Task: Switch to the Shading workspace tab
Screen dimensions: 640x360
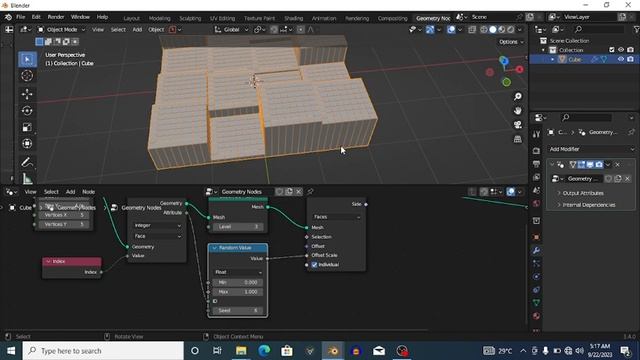Action: pos(293,18)
